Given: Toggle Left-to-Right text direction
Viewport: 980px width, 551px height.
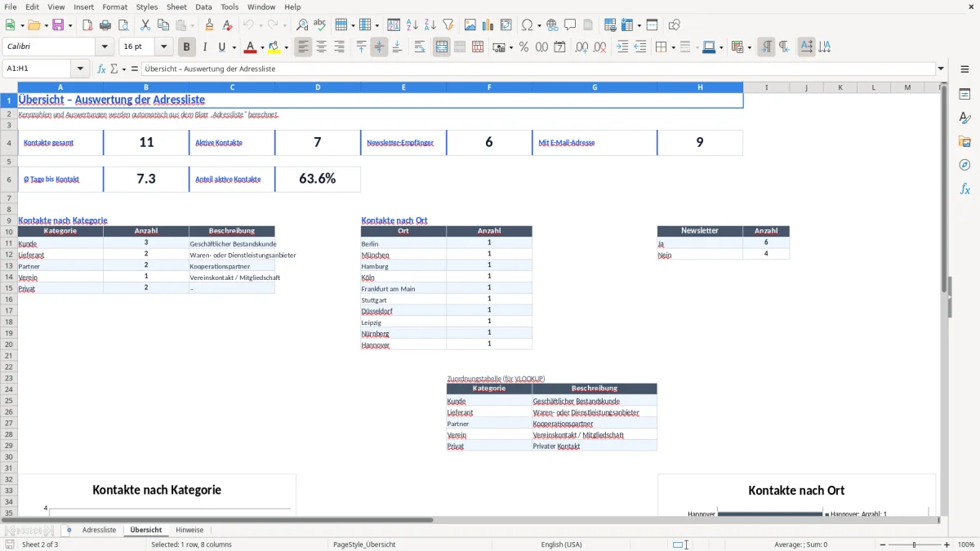Looking at the screenshot, I should click(766, 47).
